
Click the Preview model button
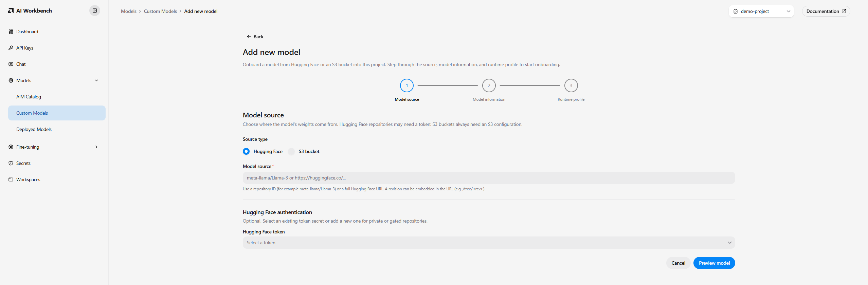coord(714,263)
